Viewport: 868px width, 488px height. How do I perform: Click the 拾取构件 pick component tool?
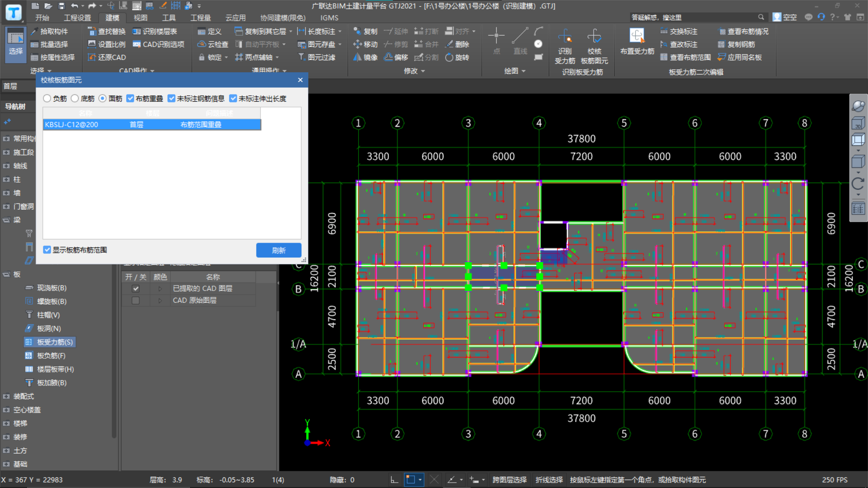[49, 31]
